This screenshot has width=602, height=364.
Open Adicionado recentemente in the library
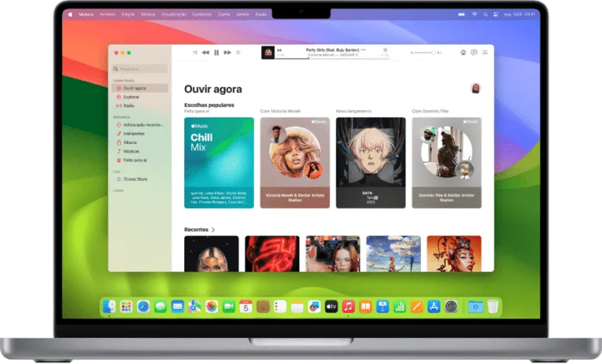pyautogui.click(x=140, y=125)
